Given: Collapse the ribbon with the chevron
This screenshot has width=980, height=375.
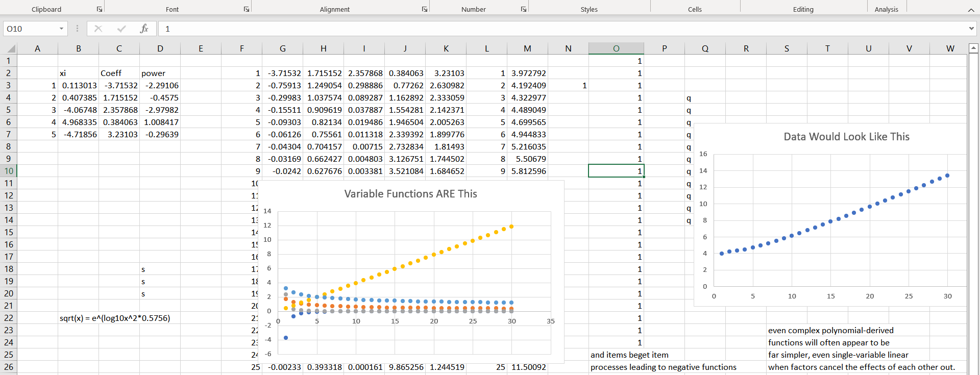Looking at the screenshot, I should 971,10.
